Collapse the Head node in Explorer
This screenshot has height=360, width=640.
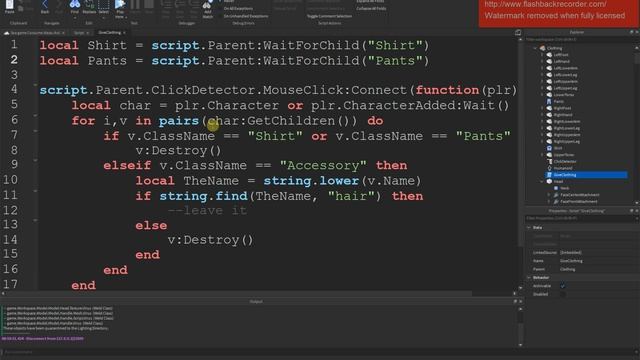point(542,182)
